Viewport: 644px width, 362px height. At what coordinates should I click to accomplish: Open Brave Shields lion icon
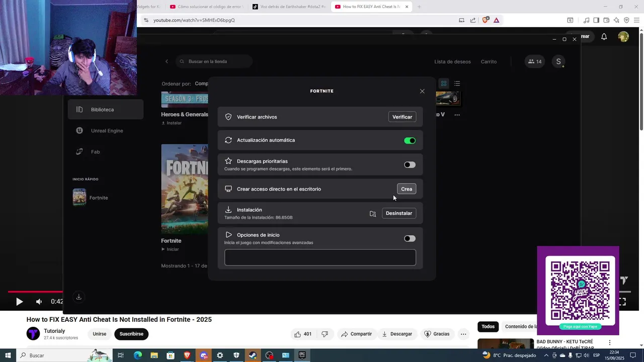[x=486, y=20]
